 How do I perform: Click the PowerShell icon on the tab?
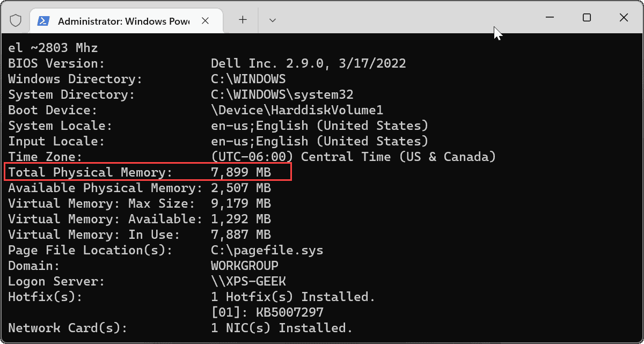[x=44, y=21]
